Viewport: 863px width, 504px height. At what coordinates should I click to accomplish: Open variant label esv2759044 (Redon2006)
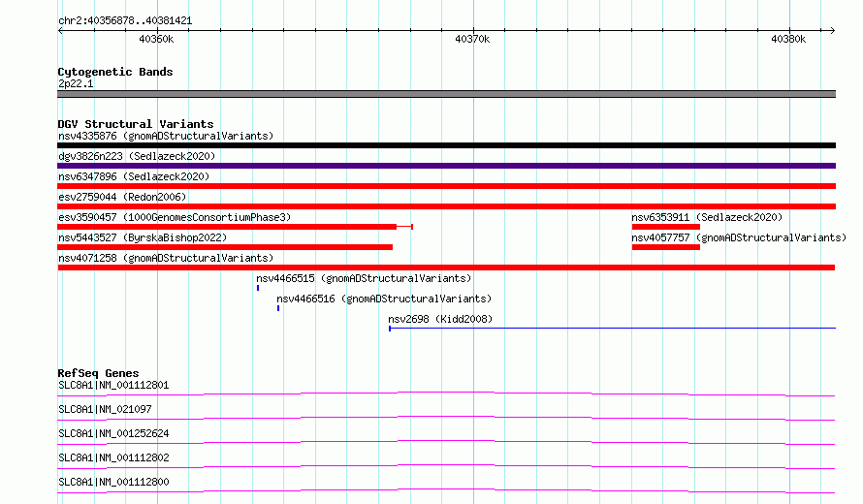coord(122,197)
